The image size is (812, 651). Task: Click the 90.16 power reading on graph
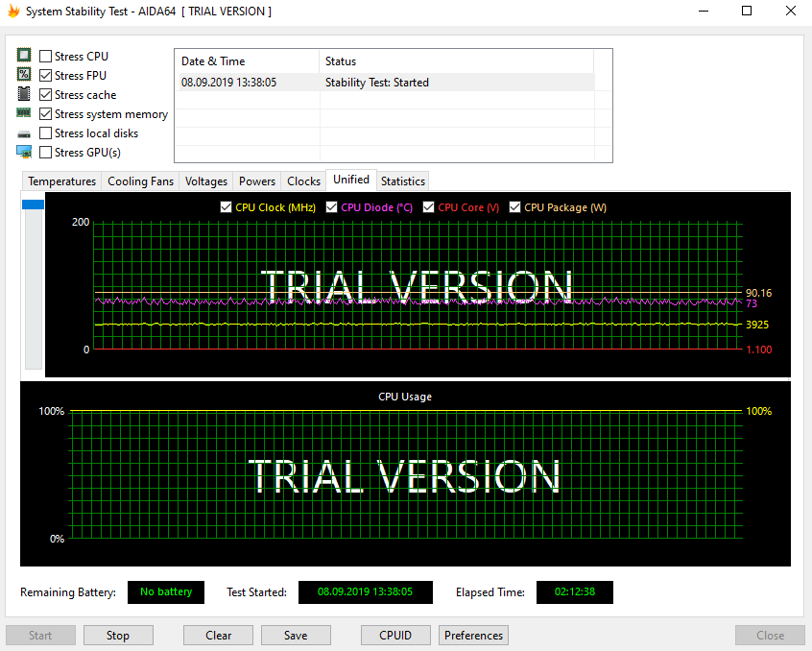(x=758, y=293)
